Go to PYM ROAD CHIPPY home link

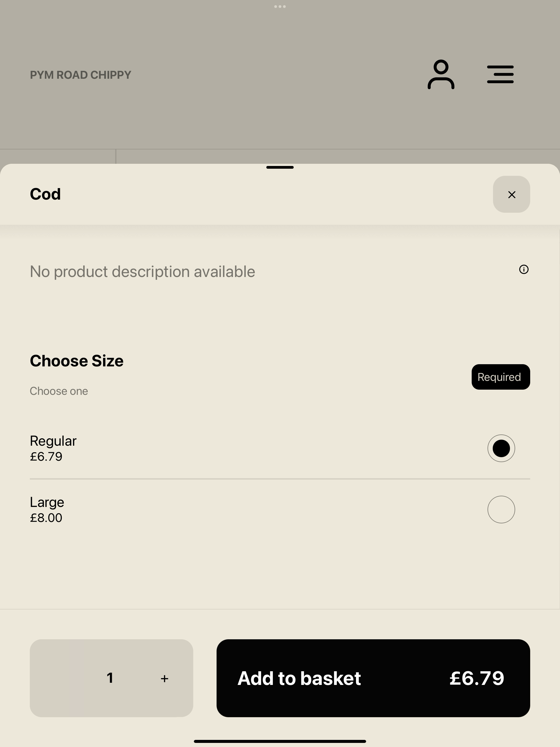(x=81, y=75)
